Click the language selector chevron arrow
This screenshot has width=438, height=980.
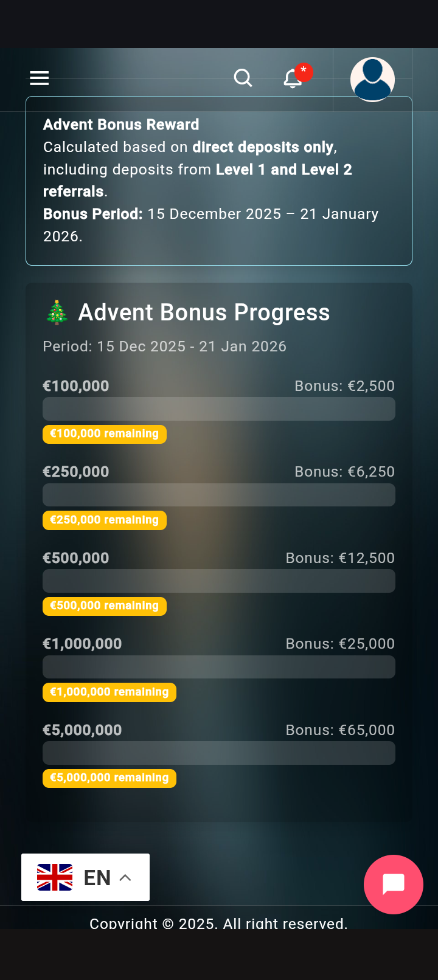click(x=125, y=877)
